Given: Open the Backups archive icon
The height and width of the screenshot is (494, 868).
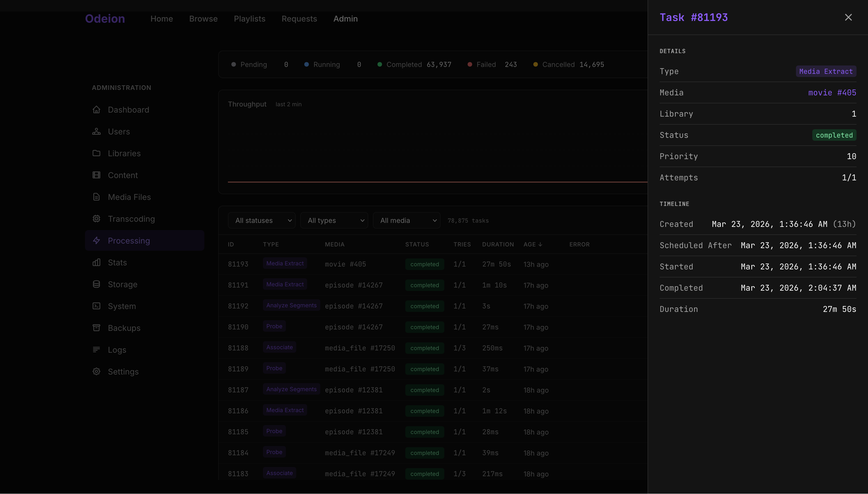Looking at the screenshot, I should (x=96, y=328).
